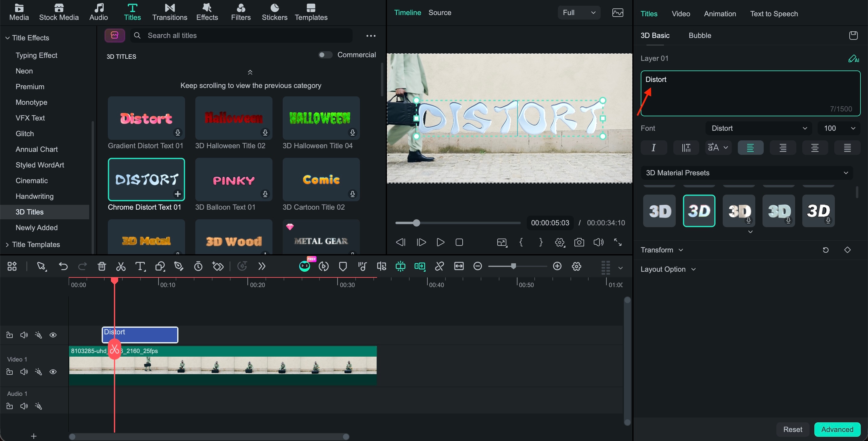Image resolution: width=868 pixels, height=441 pixels.
Task: Hide the Distort title track eye icon
Action: click(53, 335)
